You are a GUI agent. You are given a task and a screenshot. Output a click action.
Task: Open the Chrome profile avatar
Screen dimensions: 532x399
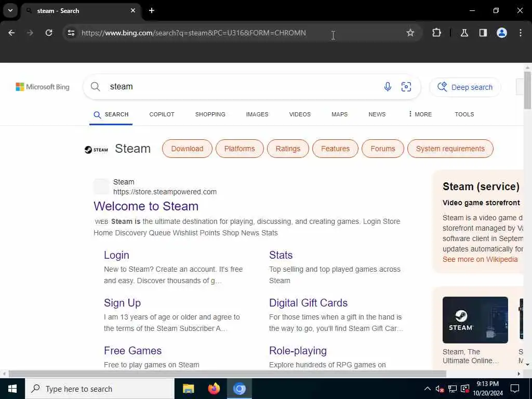point(502,33)
